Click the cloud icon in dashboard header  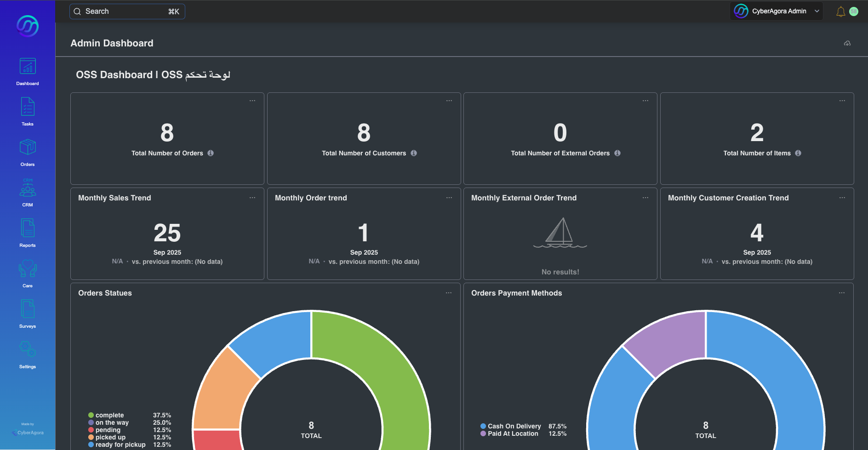click(847, 43)
